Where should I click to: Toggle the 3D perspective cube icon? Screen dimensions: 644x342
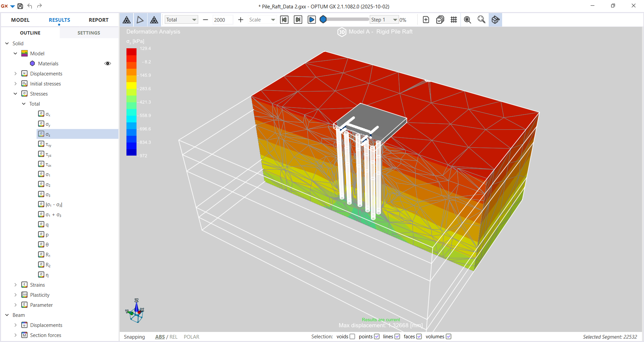[x=495, y=20]
